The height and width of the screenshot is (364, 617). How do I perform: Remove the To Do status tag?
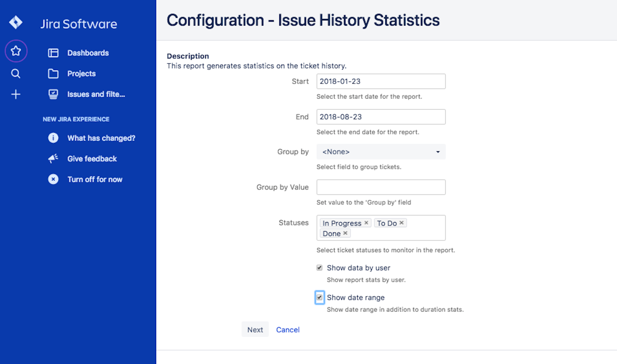point(401,223)
